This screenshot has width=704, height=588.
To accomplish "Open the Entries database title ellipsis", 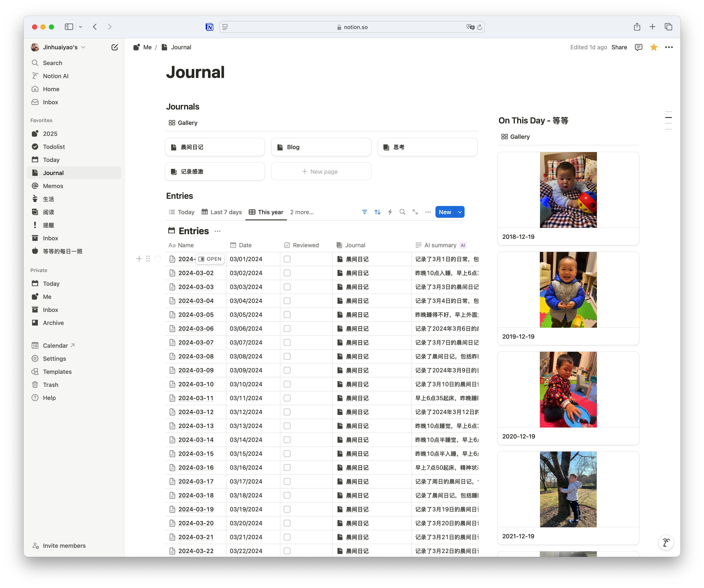I will (x=218, y=231).
